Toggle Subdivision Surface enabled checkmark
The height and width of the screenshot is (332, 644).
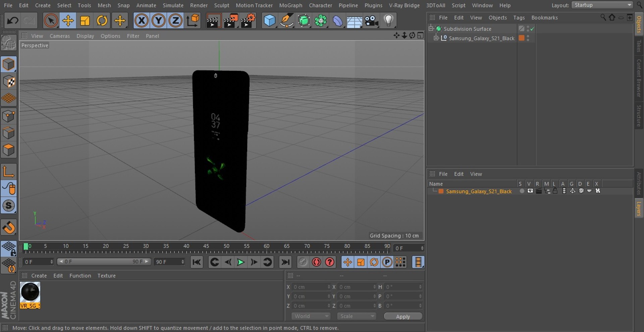(x=532, y=29)
